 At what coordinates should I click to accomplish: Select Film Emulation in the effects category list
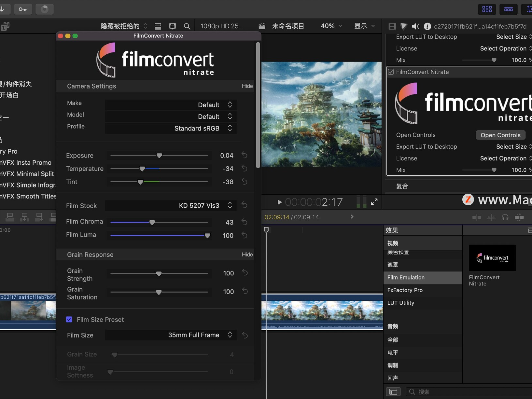click(406, 278)
